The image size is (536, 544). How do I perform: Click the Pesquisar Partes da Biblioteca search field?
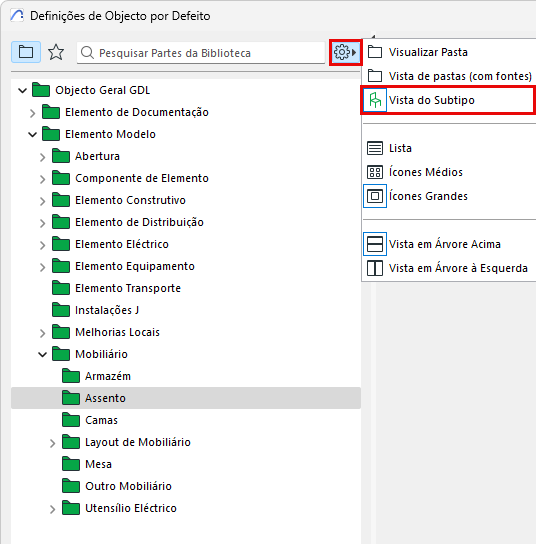201,53
